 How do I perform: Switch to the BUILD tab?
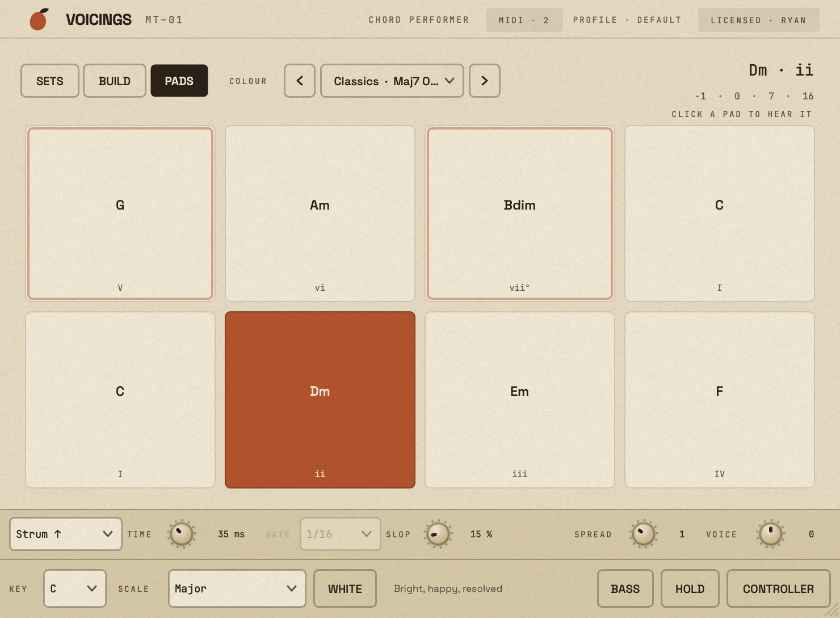(115, 81)
